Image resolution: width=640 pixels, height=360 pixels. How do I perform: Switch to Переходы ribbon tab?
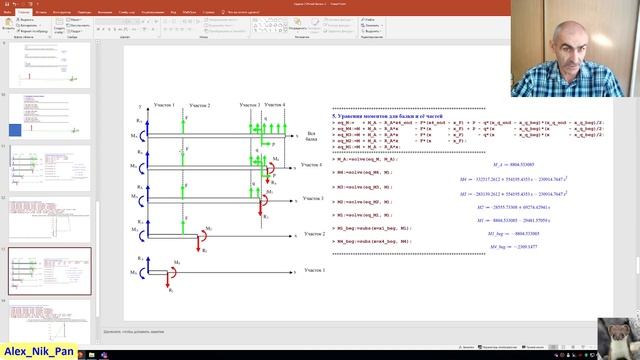click(84, 12)
